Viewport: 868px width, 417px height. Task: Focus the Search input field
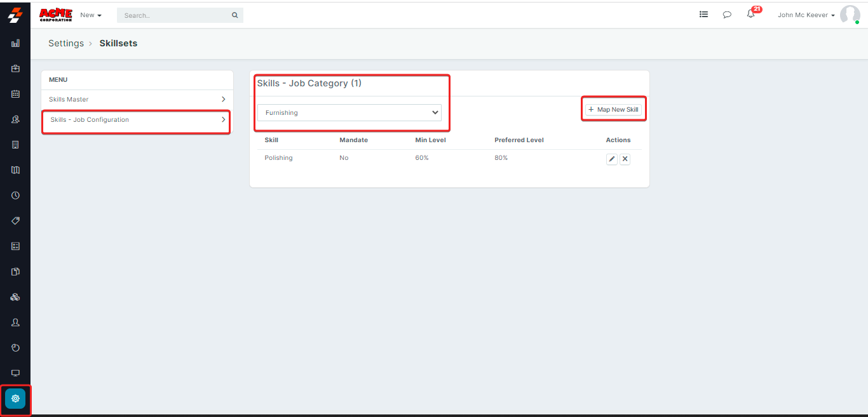click(173, 15)
